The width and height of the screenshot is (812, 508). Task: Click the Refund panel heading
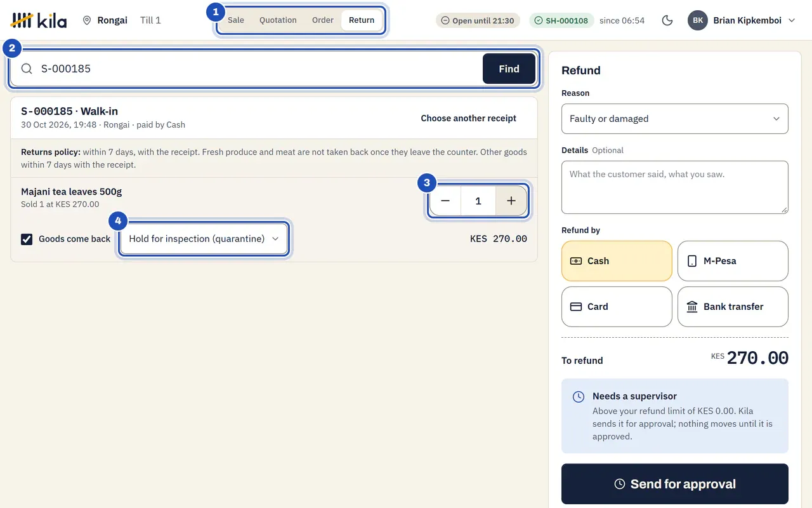[x=581, y=70]
